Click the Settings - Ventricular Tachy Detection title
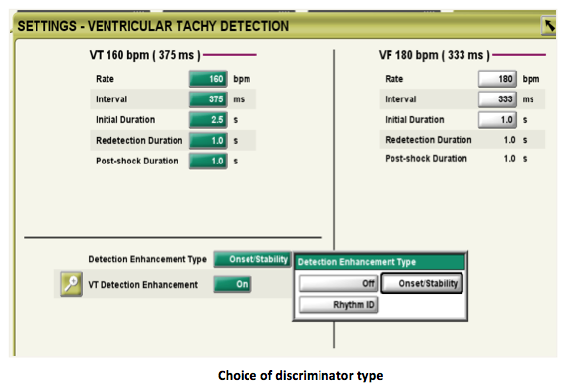The height and width of the screenshot is (392, 569). pos(153,26)
